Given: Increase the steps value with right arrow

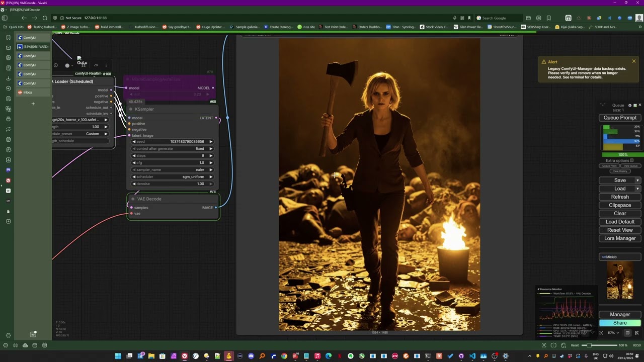Looking at the screenshot, I should coord(211,155).
